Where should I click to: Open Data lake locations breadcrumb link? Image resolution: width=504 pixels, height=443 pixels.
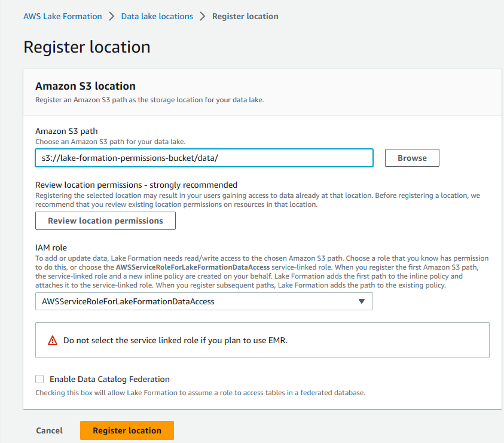pos(157,16)
